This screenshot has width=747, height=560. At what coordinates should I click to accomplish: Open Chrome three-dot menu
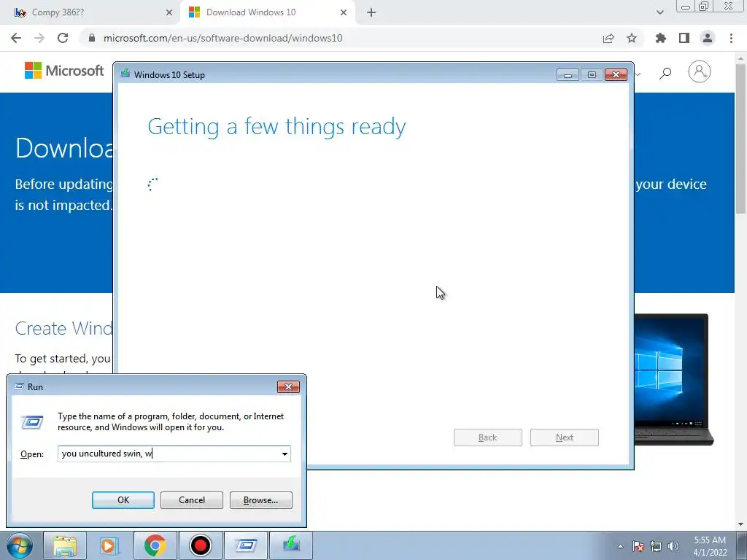[731, 38]
